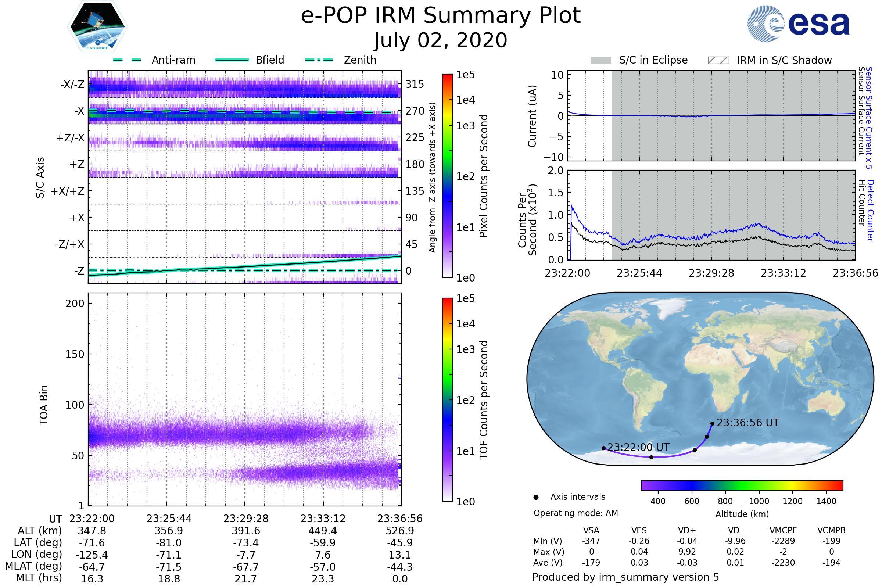Click the MLT (hrs) row label

(39, 578)
